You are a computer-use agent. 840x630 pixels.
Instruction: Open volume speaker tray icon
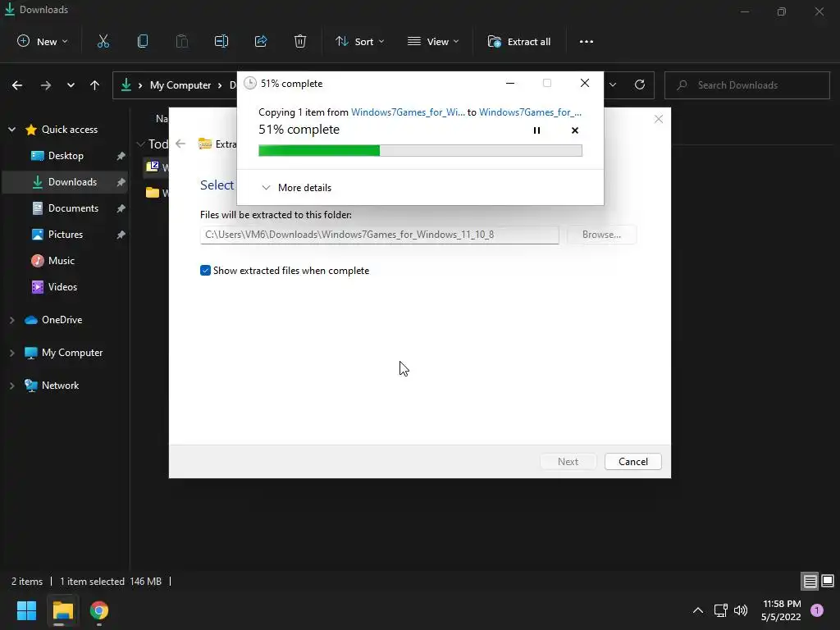coord(741,610)
